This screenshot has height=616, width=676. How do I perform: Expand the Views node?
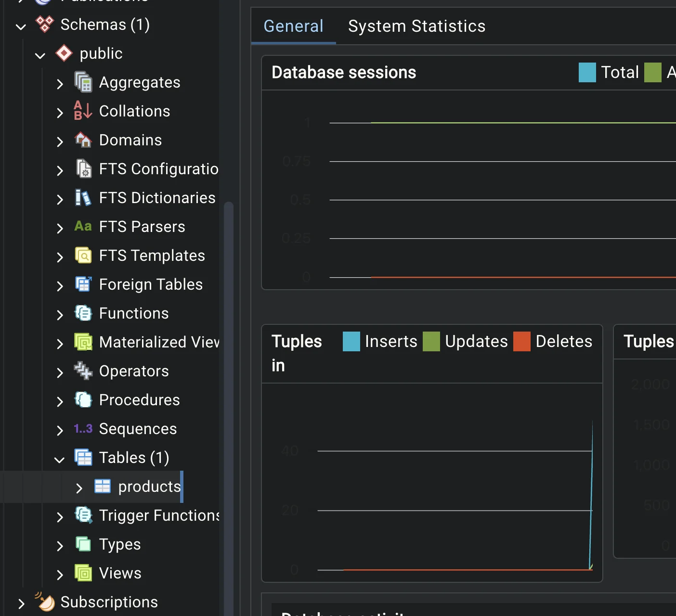pos(60,575)
